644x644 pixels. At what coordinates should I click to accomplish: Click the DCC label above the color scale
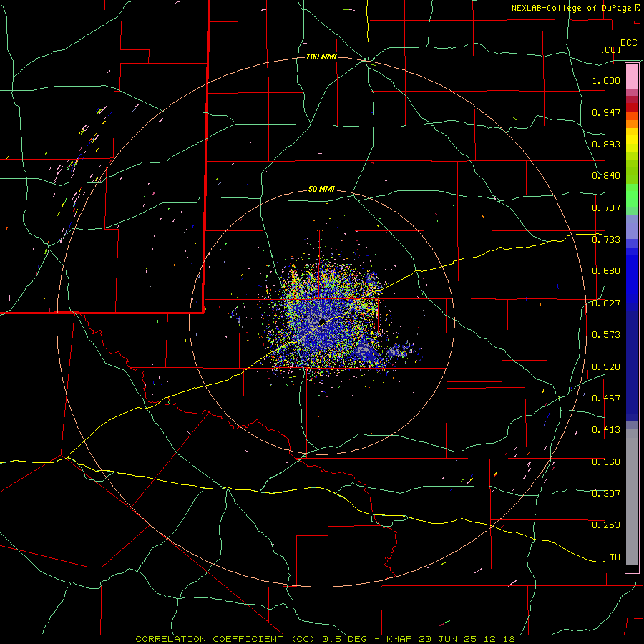pos(628,43)
